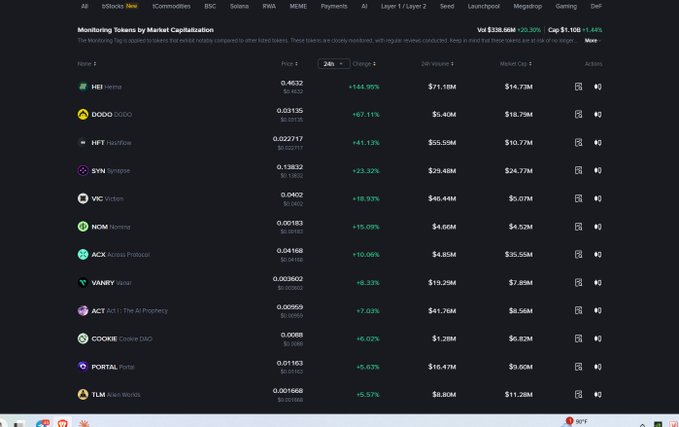Image resolution: width=679 pixels, height=427 pixels.
Task: Switch to the RWA category tab
Action: [269, 6]
